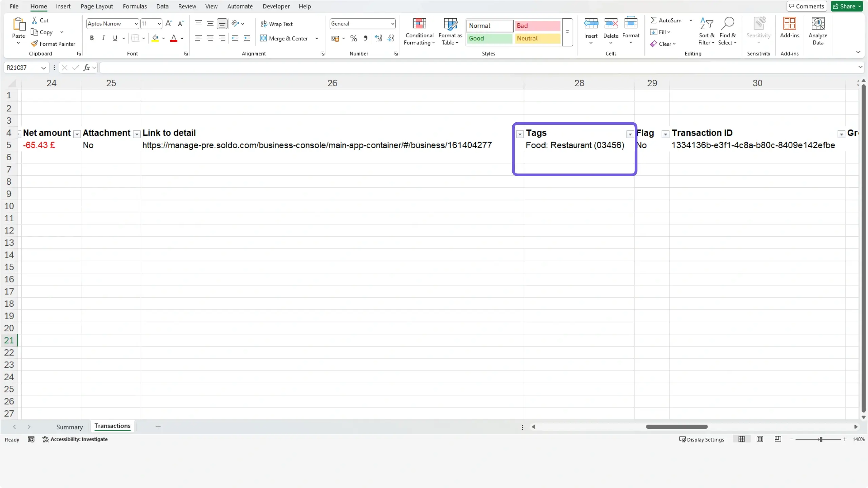Open the File menu
The image size is (868, 488).
14,6
